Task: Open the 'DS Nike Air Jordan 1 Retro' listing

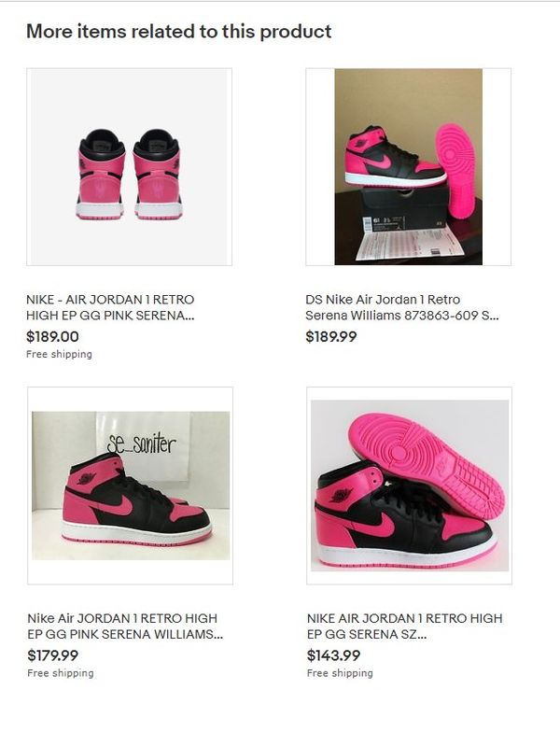Action: (x=402, y=307)
